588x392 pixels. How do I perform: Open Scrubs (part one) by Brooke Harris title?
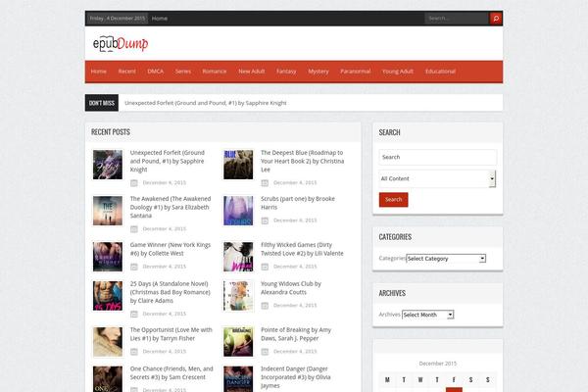tap(298, 203)
